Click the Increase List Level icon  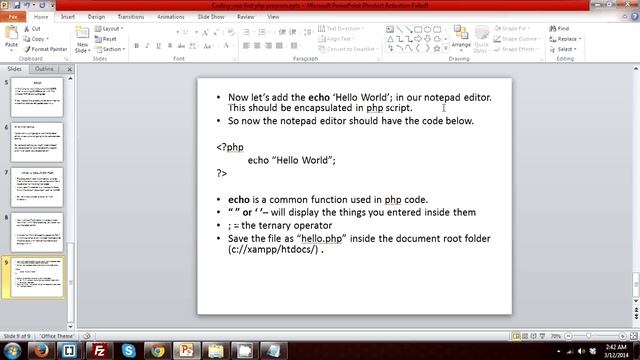[293, 32]
